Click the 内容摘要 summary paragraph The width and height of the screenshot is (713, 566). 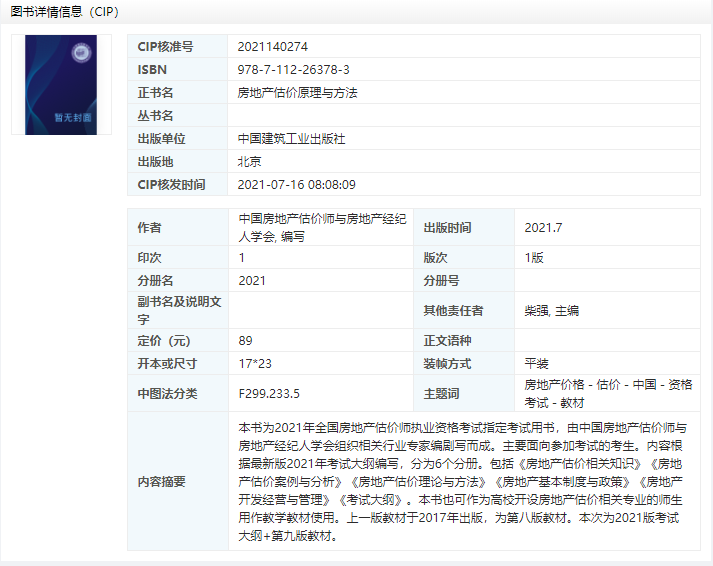tap(463, 481)
